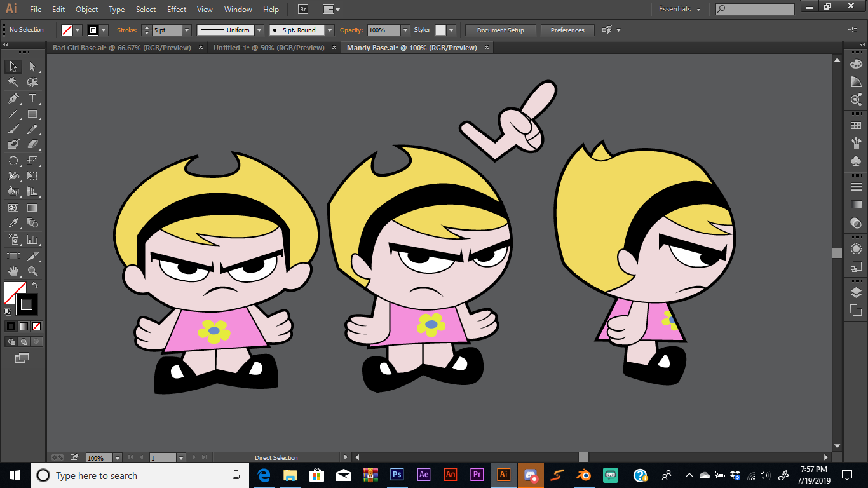Open the Color Guide panel icon
This screenshot has width=868, height=488.
coord(856,82)
